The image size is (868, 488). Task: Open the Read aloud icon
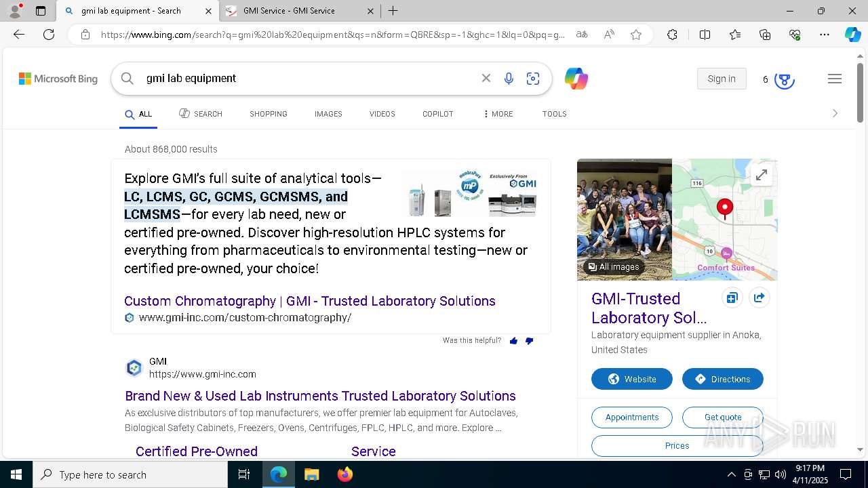tap(609, 35)
